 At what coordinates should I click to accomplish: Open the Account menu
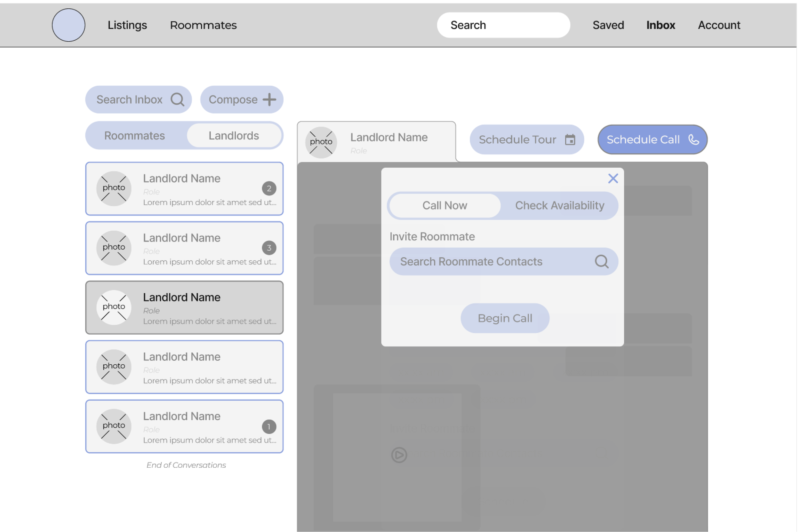pyautogui.click(x=718, y=25)
